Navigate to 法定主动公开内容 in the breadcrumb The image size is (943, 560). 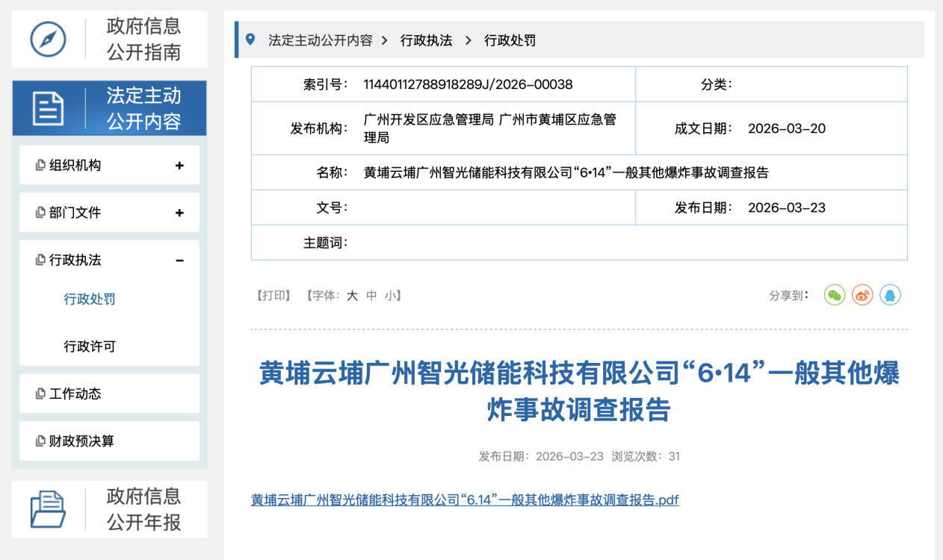pyautogui.click(x=321, y=40)
